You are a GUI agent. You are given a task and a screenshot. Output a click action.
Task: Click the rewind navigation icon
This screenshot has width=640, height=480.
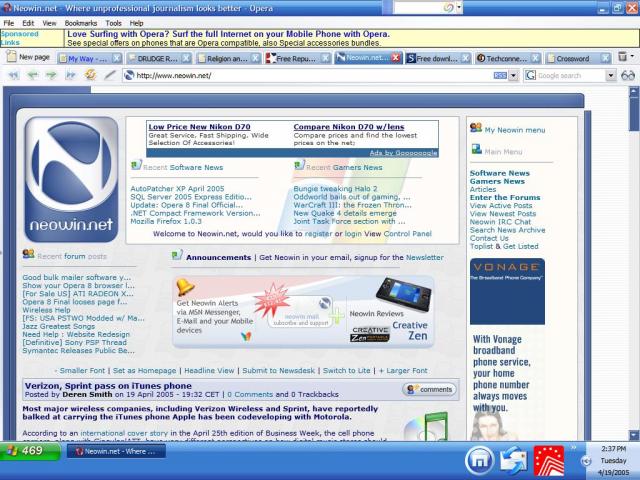point(13,75)
